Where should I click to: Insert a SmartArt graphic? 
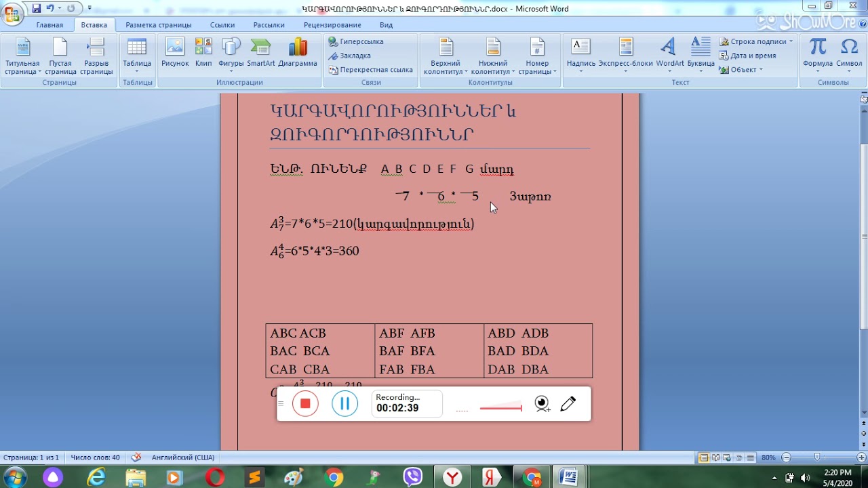(261, 54)
